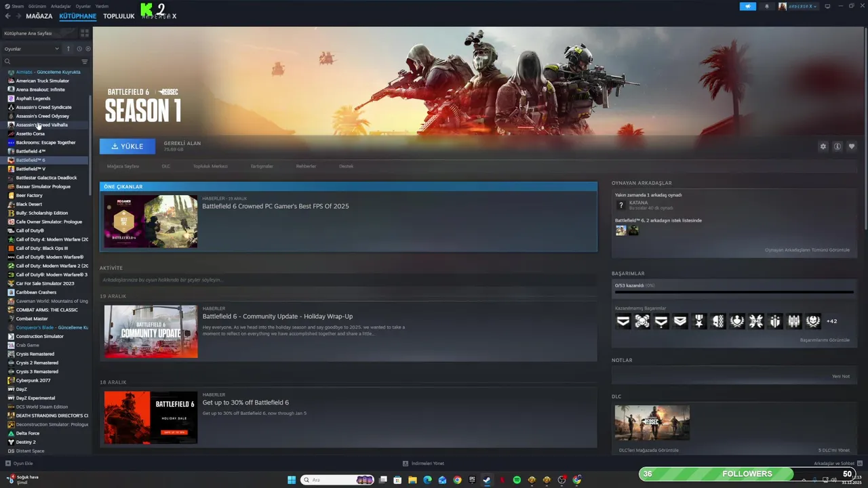Open Microsoft Edge from the taskbar
Viewport: 868px width, 488px height.
coord(427,480)
